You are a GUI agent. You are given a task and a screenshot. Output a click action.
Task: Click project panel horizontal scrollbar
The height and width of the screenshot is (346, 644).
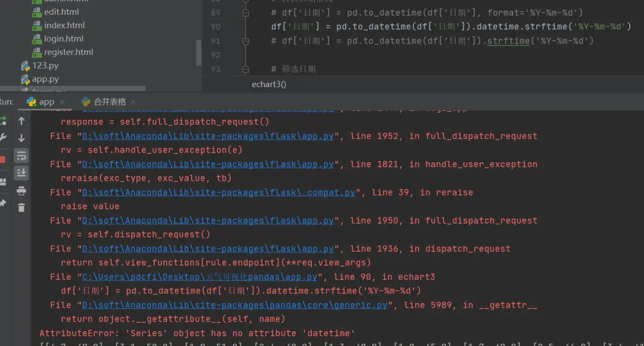pyautogui.click(x=73, y=88)
